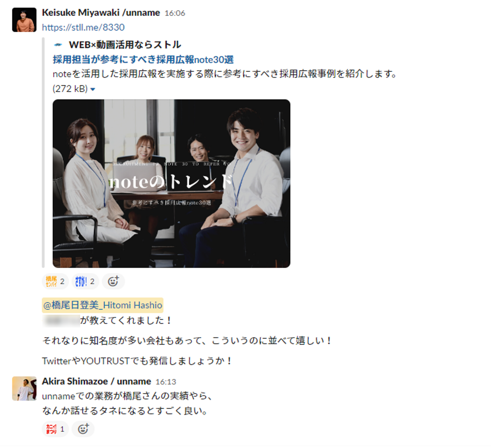Image resolution: width=491 pixels, height=448 pixels.
Task: Click the unnameでの業務 reply message text
Action: pos(128,403)
